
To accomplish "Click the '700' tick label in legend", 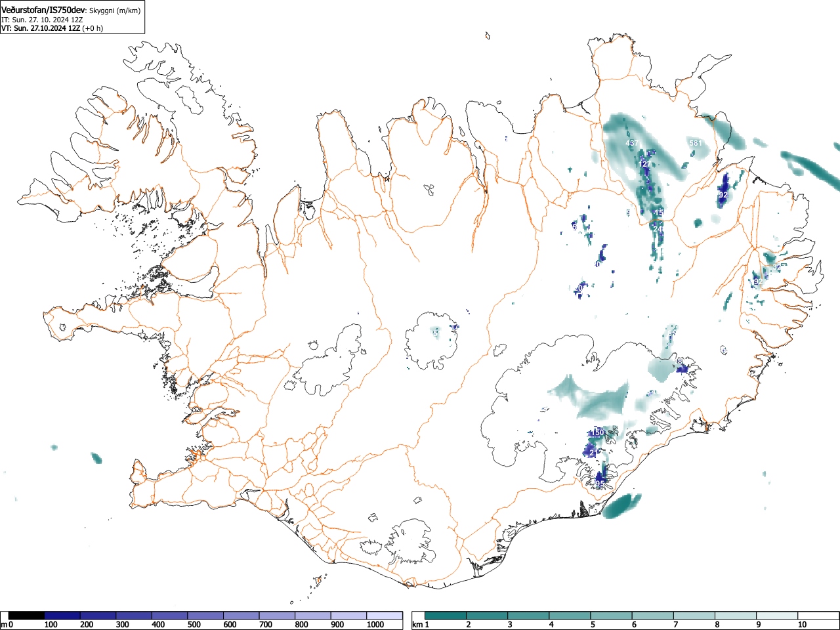I will (266, 625).
